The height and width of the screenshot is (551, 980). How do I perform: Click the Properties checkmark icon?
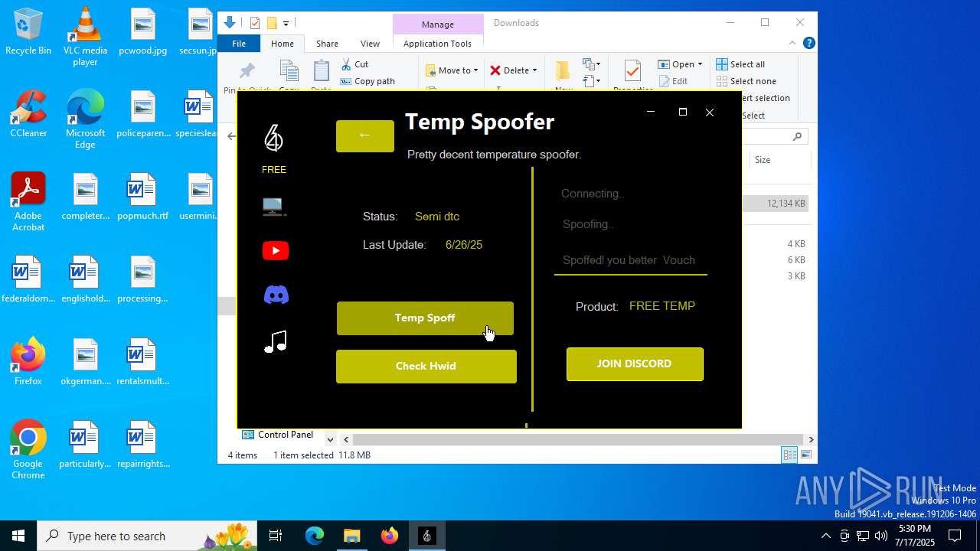(x=632, y=71)
